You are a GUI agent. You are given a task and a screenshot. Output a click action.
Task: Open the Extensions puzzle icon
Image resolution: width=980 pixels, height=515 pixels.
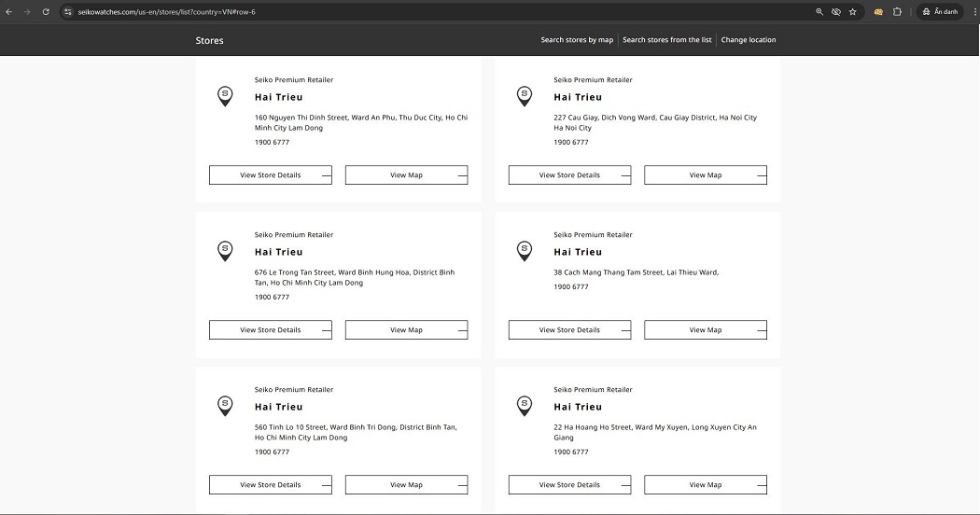pos(897,12)
